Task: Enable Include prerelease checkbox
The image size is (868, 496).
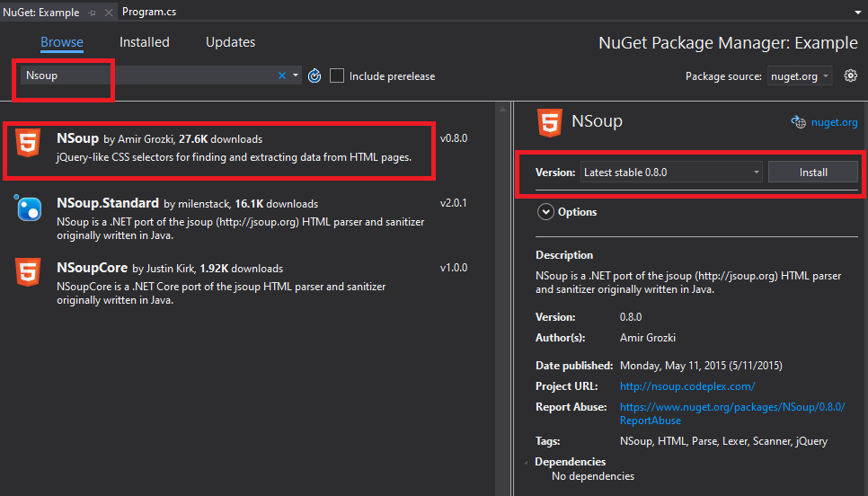Action: [x=337, y=75]
